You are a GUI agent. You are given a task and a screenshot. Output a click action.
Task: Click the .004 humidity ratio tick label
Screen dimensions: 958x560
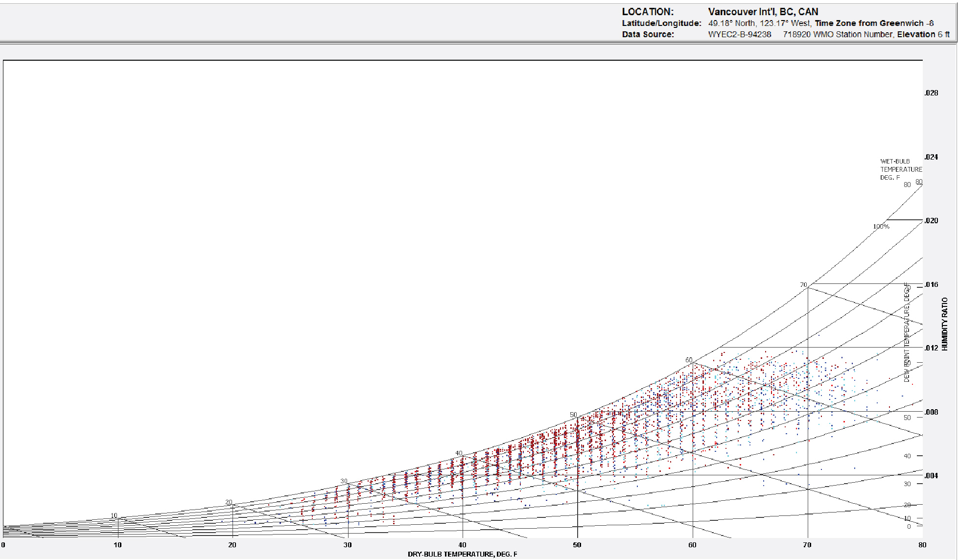(x=931, y=476)
